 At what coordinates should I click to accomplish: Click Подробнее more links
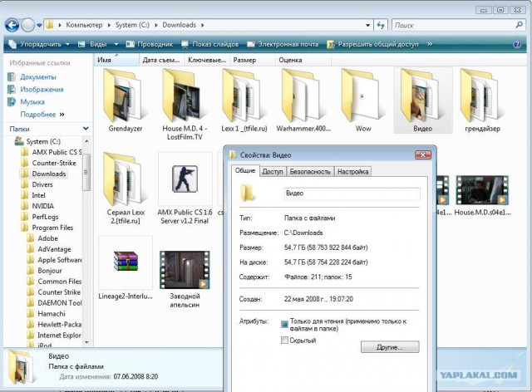42,115
